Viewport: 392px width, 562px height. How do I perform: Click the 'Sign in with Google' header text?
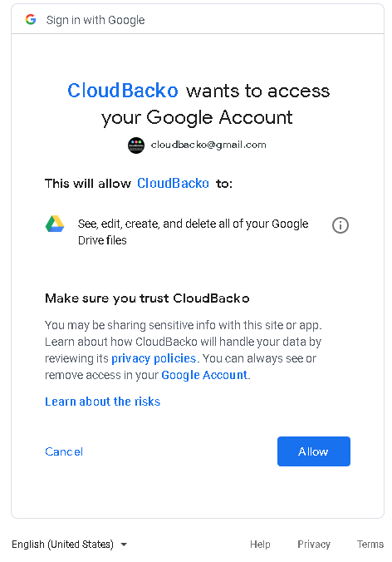pos(96,20)
